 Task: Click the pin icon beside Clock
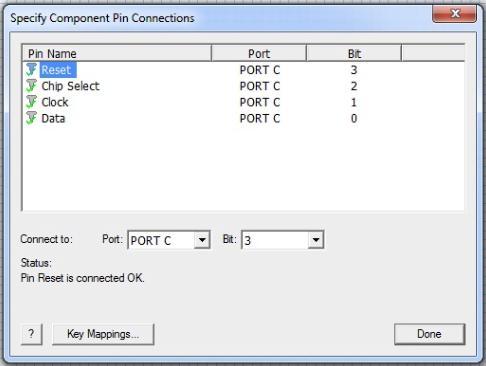[31, 102]
